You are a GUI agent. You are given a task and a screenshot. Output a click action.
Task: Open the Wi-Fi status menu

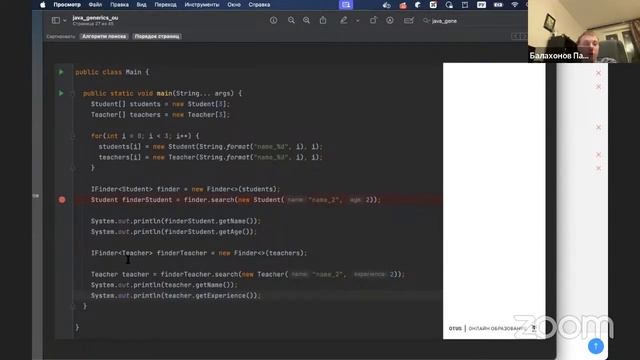tap(515, 5)
